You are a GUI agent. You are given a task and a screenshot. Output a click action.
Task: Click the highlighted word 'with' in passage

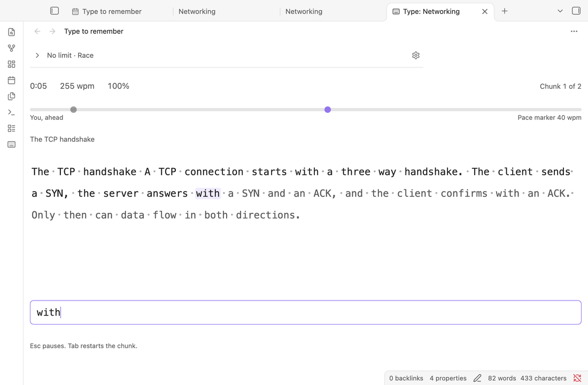(208, 193)
